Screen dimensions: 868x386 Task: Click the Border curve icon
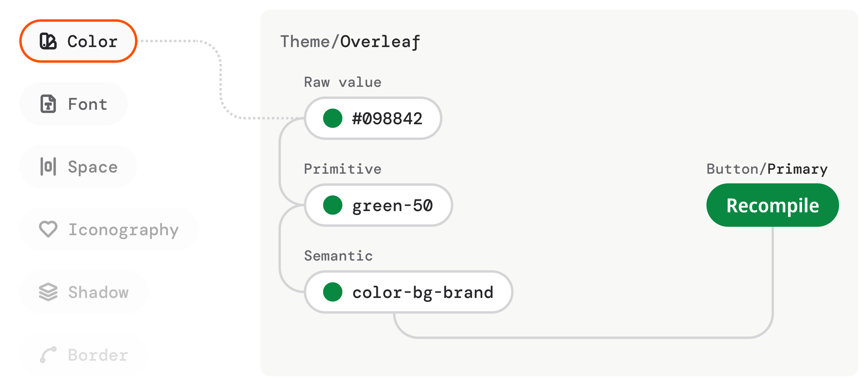pyautogui.click(x=48, y=355)
